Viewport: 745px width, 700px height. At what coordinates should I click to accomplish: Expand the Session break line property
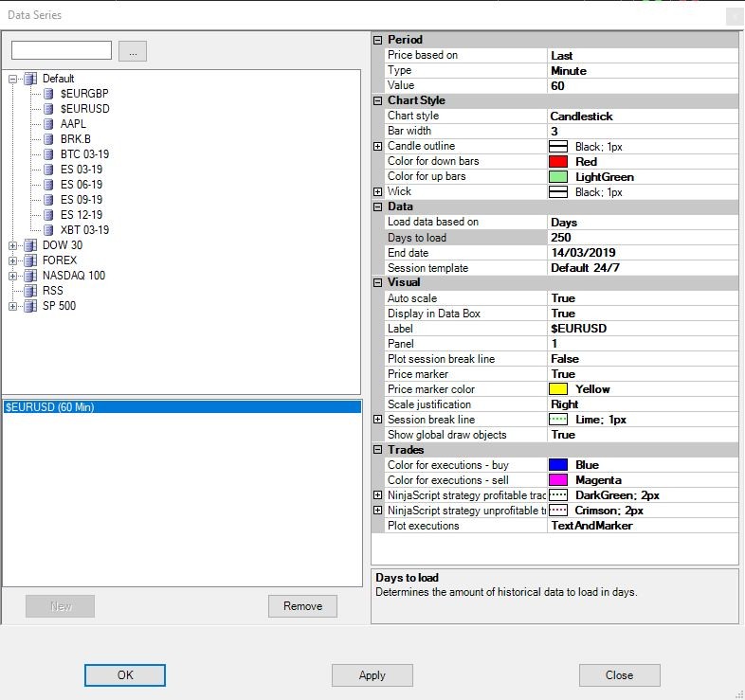coord(378,420)
